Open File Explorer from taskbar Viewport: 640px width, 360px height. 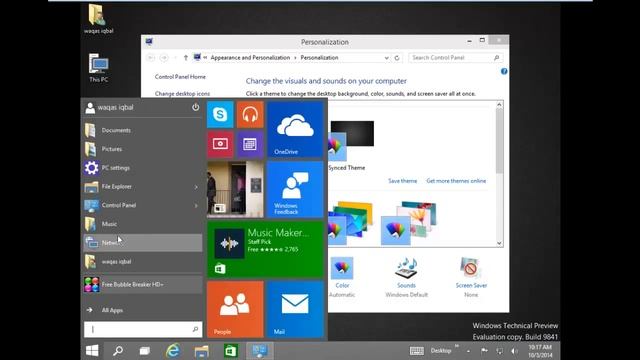[202, 351]
